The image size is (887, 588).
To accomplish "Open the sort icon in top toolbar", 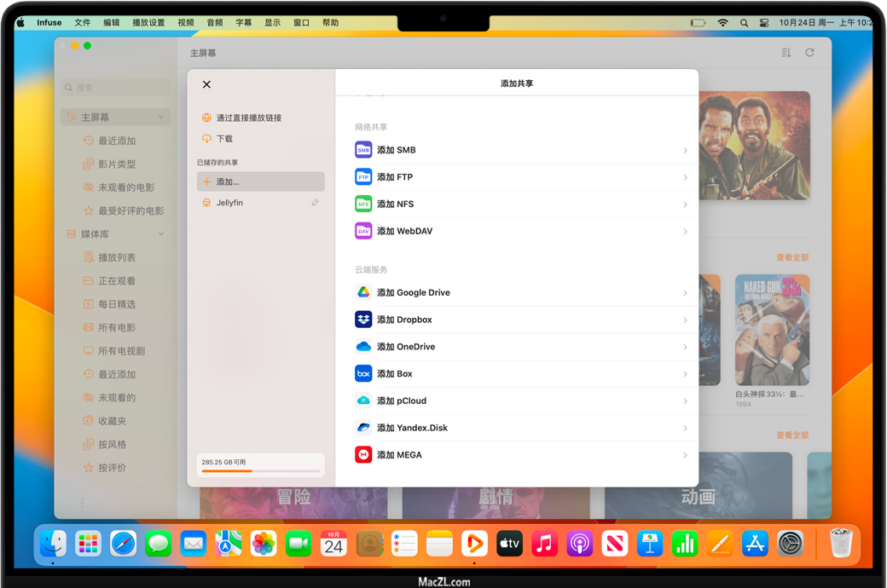I will [786, 53].
